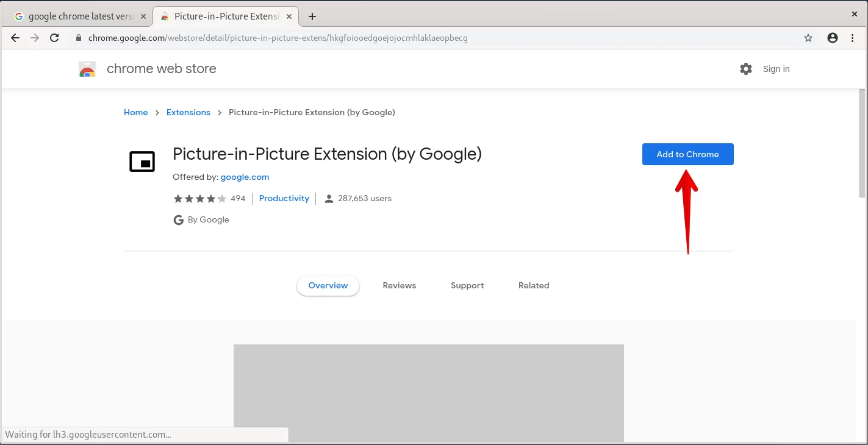Switch to the google chrome latest version tab
This screenshot has width=868, height=445.
click(x=79, y=16)
